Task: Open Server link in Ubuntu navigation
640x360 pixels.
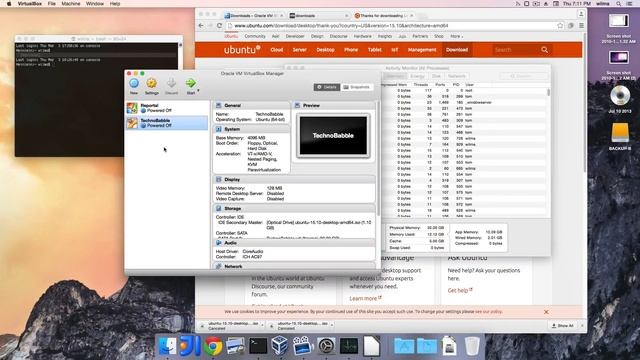Action: [299, 50]
